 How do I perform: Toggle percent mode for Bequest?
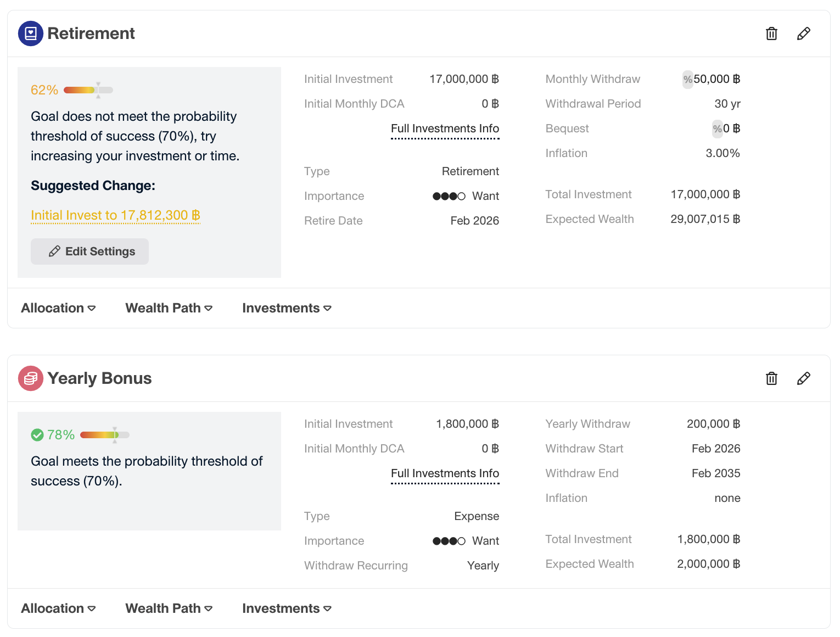[x=717, y=129]
